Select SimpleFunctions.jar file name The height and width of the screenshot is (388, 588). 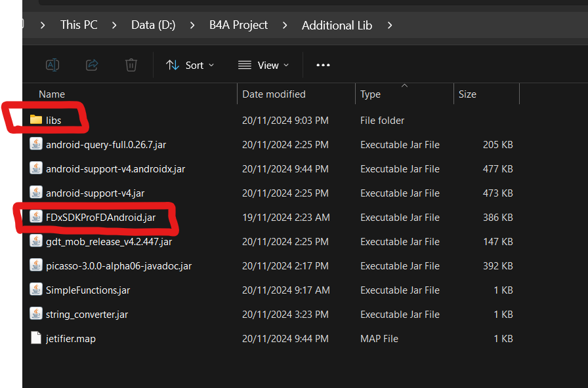pos(88,290)
